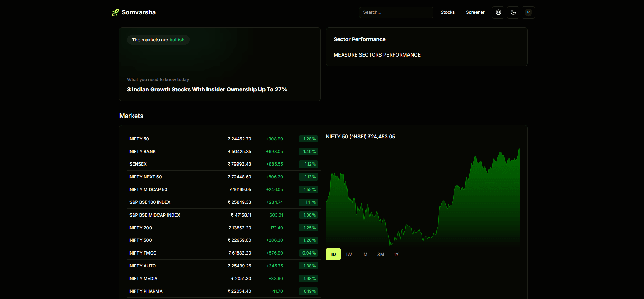Select the NIFTY AUTO row
Screen dimensions: 644x299
(224, 266)
